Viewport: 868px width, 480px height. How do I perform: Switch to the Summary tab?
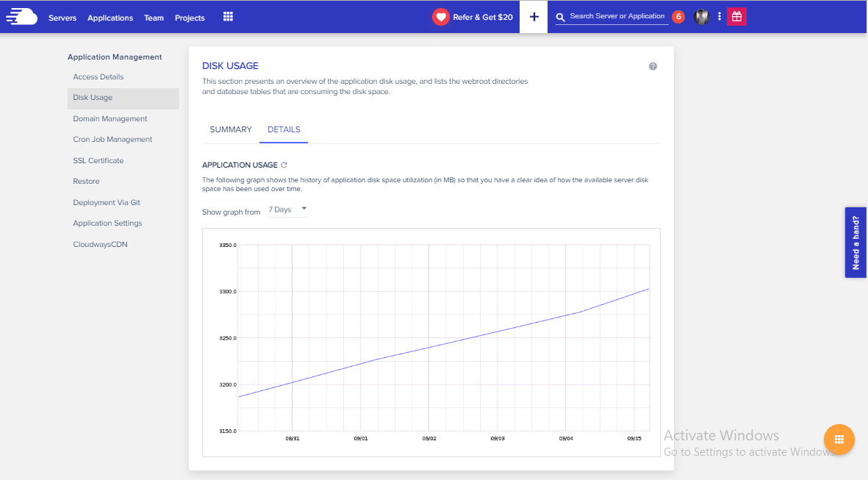pyautogui.click(x=230, y=129)
